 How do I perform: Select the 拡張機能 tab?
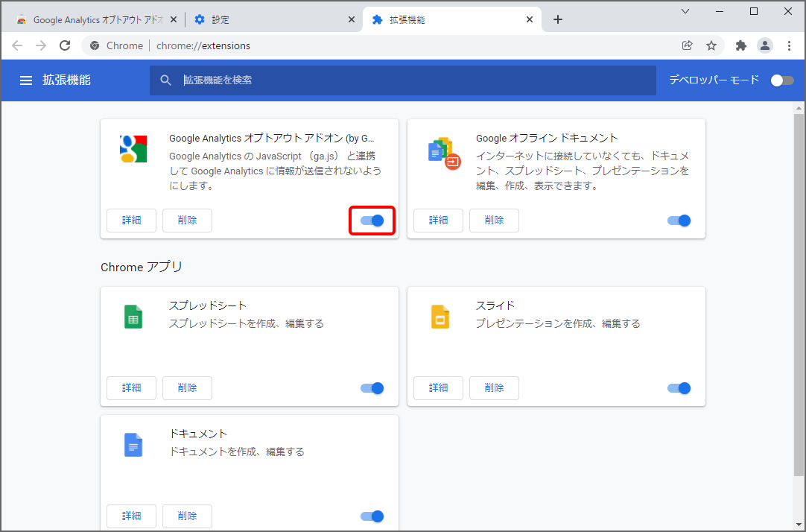click(451, 19)
